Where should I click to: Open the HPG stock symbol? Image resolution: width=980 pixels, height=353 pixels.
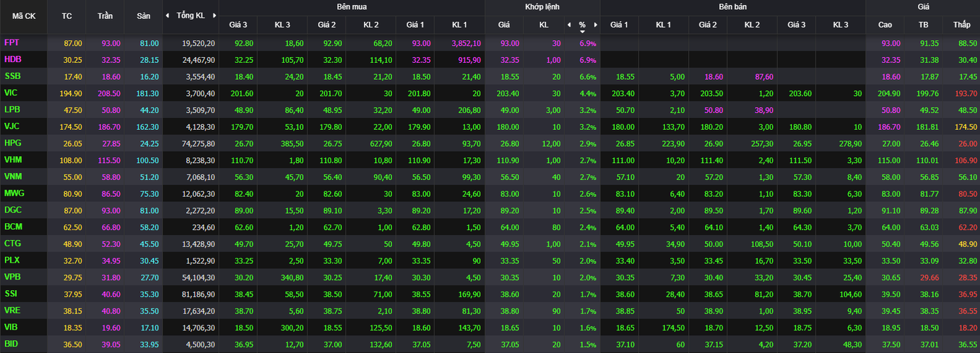(x=13, y=143)
